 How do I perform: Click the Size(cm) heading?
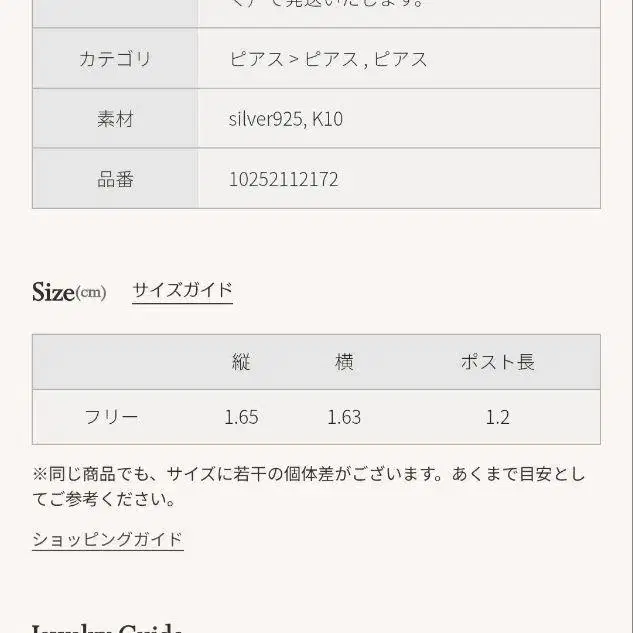(x=69, y=292)
